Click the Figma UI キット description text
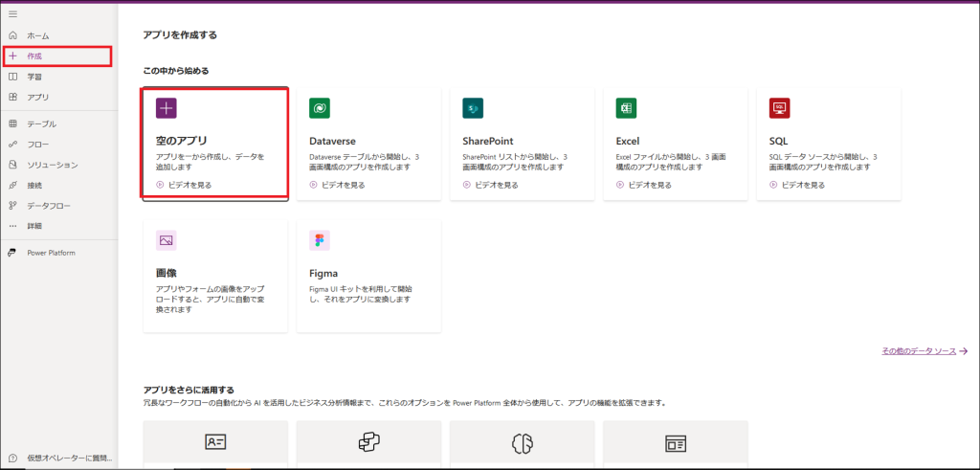The image size is (980, 470). [360, 295]
